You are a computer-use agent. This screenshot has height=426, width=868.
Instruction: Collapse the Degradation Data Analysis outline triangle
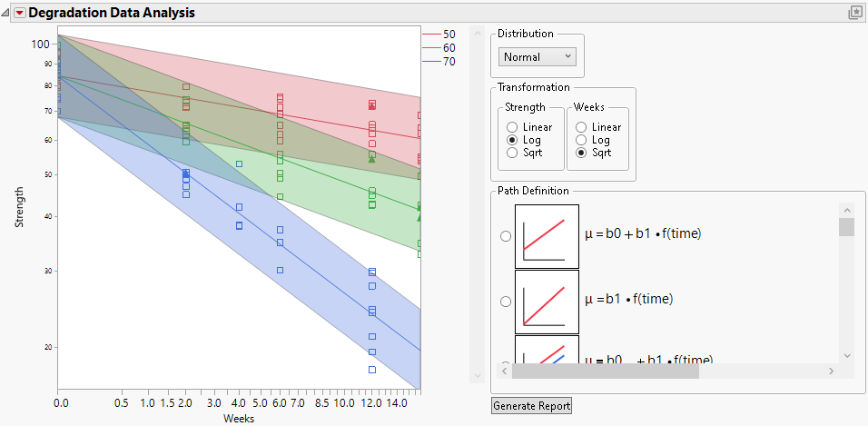(6, 14)
